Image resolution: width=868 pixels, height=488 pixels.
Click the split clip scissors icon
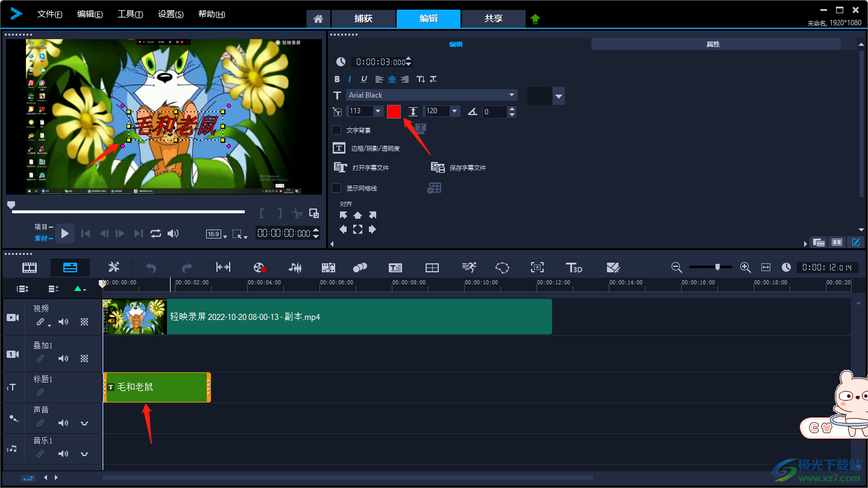(297, 213)
